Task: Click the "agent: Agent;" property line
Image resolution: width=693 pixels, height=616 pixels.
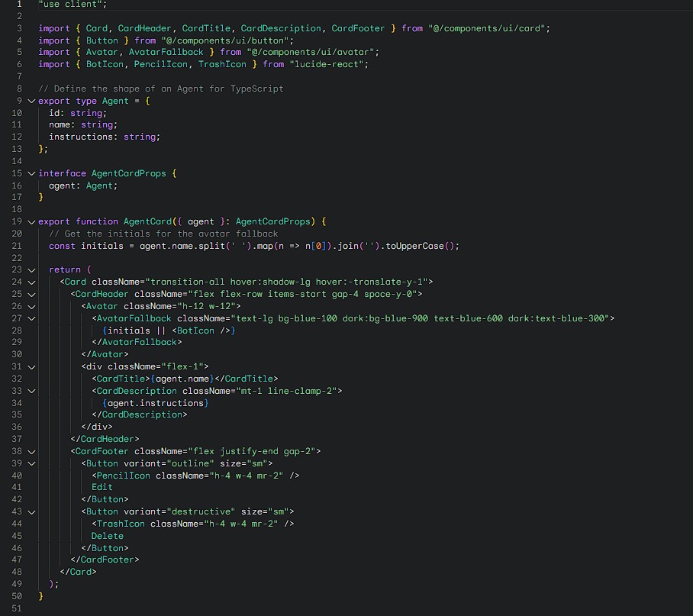Action: pyautogui.click(x=83, y=185)
